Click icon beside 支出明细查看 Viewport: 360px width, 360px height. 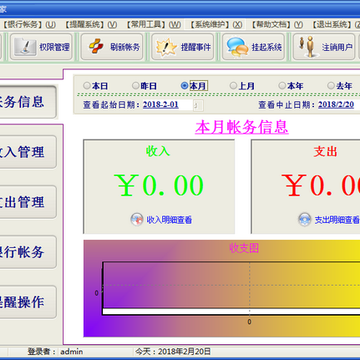(305, 220)
